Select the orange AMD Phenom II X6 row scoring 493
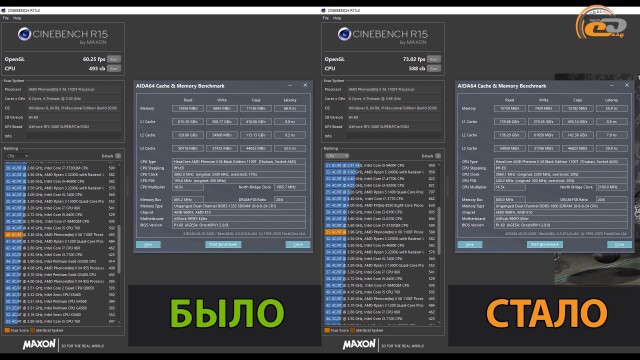Image resolution: width=640 pixels, height=360 pixels. [60, 235]
